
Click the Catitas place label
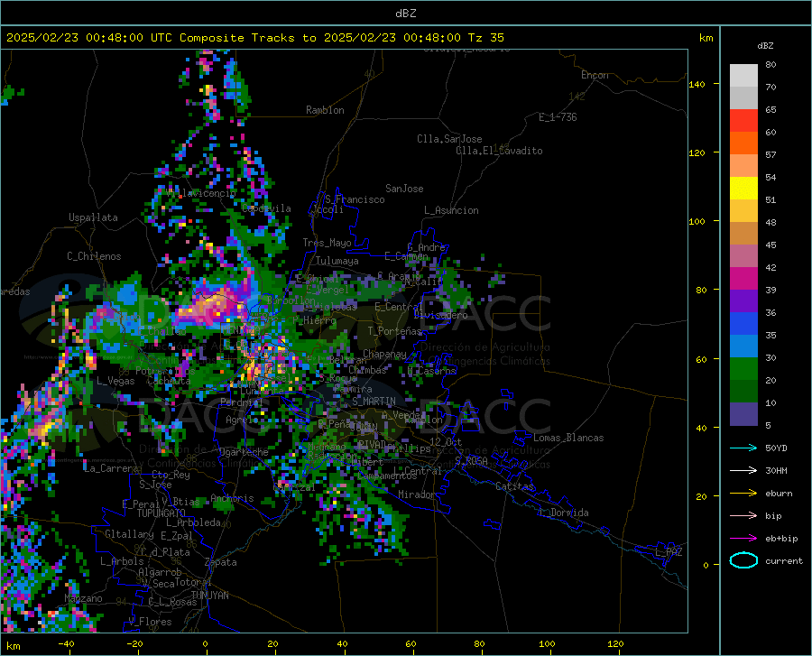(x=514, y=486)
